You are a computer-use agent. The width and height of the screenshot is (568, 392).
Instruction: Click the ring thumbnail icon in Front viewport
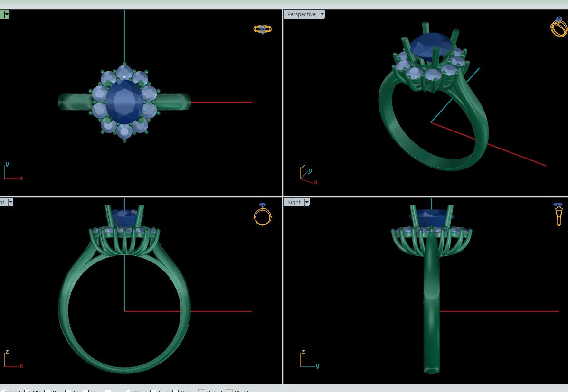263,215
